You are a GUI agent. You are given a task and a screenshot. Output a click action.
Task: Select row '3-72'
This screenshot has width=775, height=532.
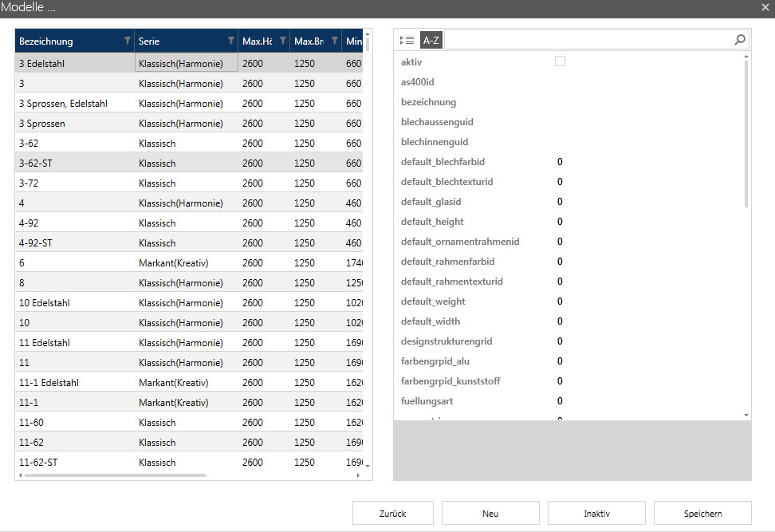click(189, 183)
